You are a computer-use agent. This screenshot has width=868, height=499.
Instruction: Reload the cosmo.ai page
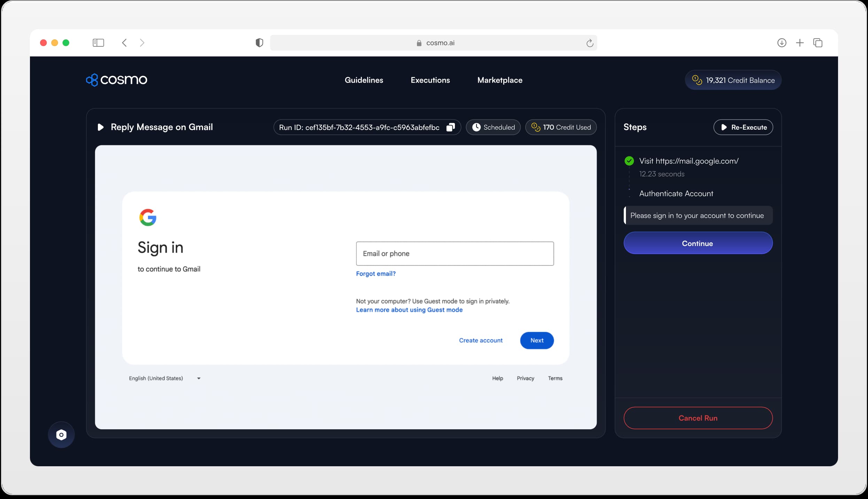coord(589,43)
